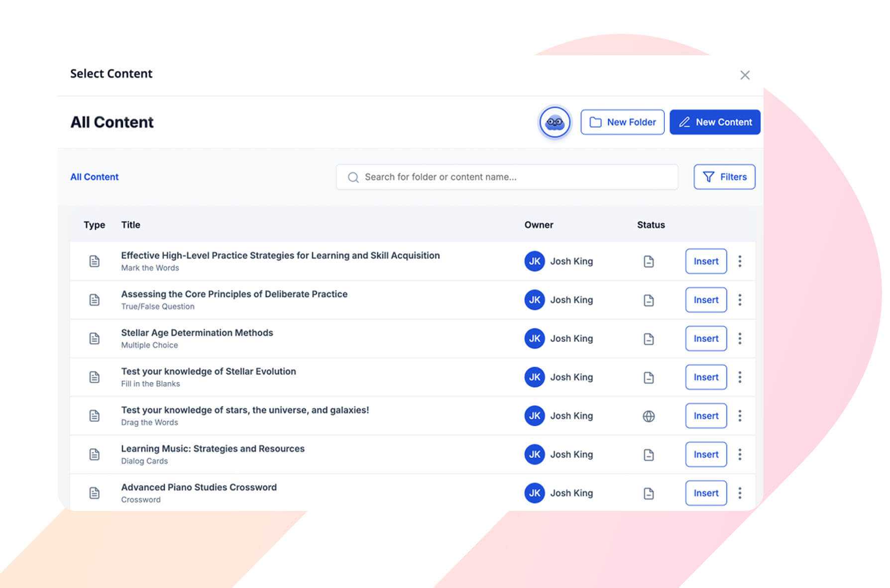
Task: Open the Filters panel
Action: pyautogui.click(x=724, y=177)
